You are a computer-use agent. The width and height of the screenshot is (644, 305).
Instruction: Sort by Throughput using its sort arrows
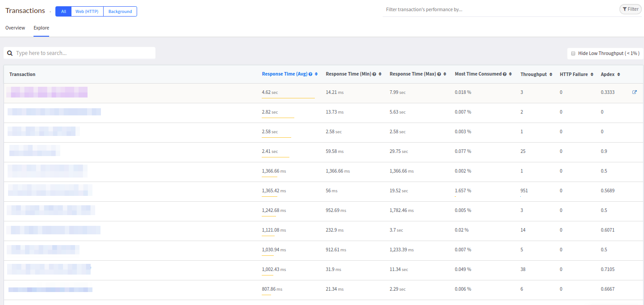551,74
